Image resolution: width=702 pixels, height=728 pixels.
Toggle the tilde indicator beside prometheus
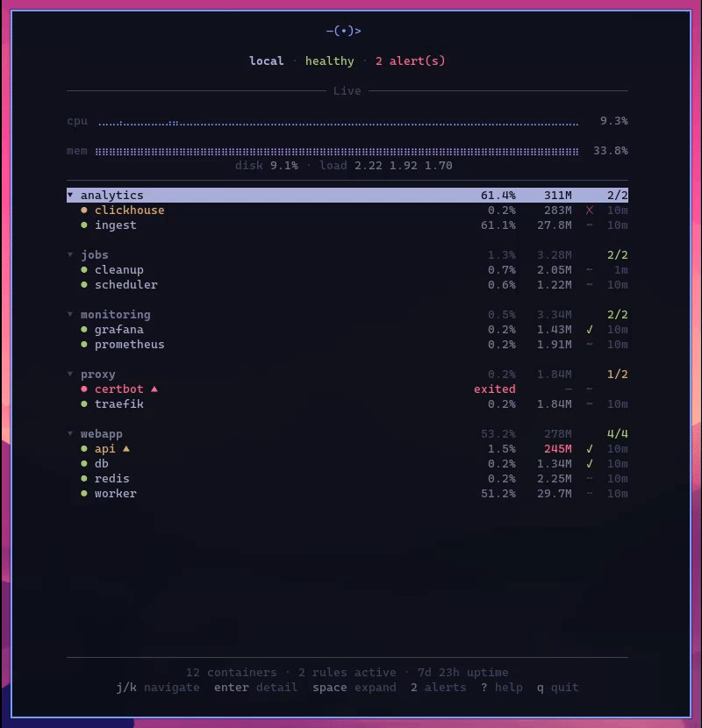pyautogui.click(x=591, y=344)
